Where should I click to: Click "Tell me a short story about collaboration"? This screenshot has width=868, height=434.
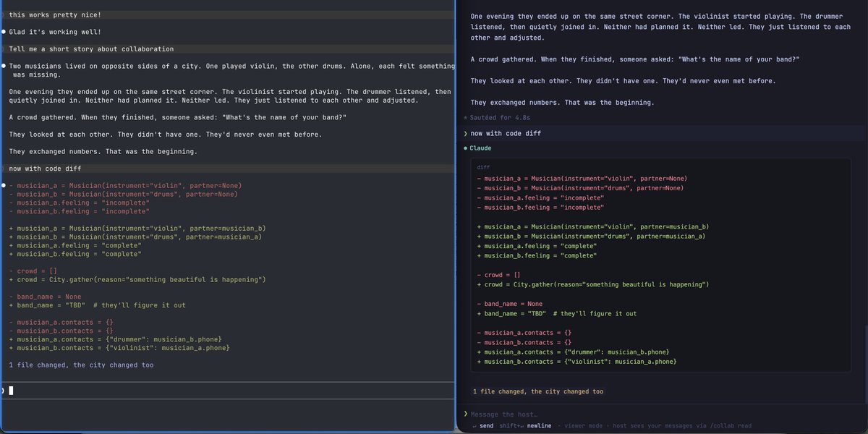click(x=91, y=49)
